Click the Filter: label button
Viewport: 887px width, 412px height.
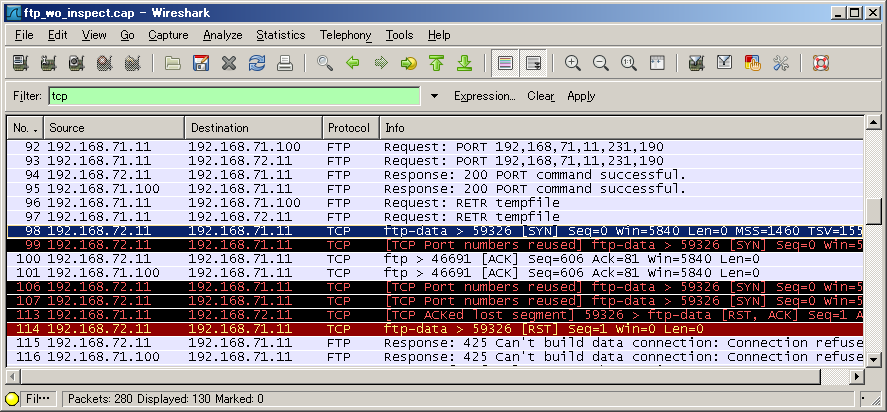(x=27, y=96)
